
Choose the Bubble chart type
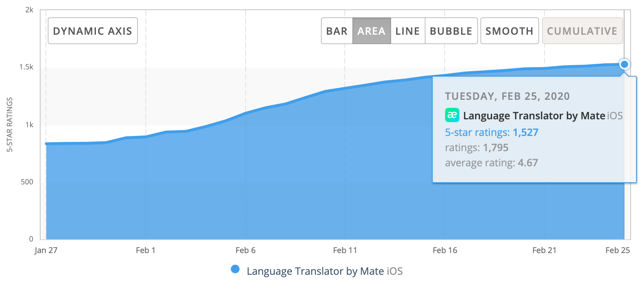coord(451,31)
